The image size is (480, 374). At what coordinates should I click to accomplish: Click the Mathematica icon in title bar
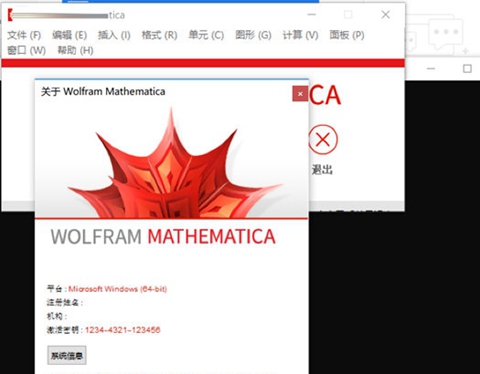pos(10,15)
